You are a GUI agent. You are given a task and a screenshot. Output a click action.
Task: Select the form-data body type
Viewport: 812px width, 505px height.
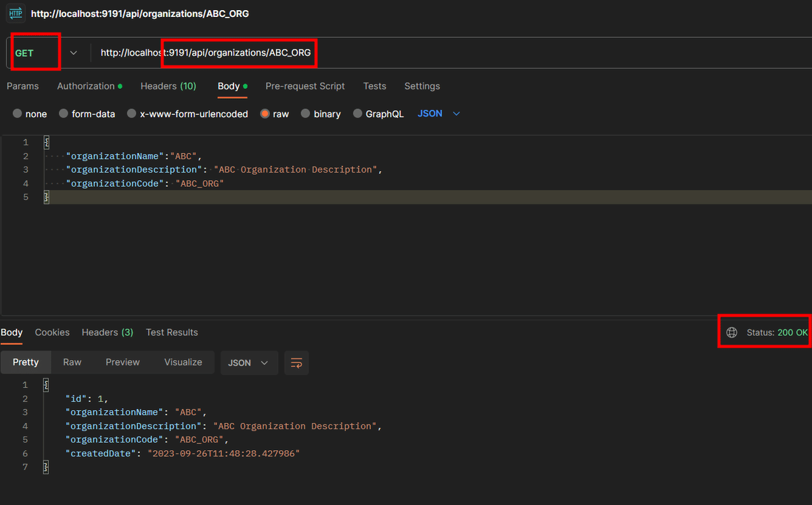tap(87, 114)
